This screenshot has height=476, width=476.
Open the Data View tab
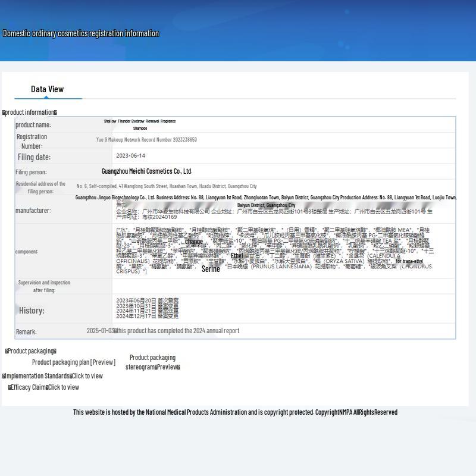pyautogui.click(x=47, y=89)
